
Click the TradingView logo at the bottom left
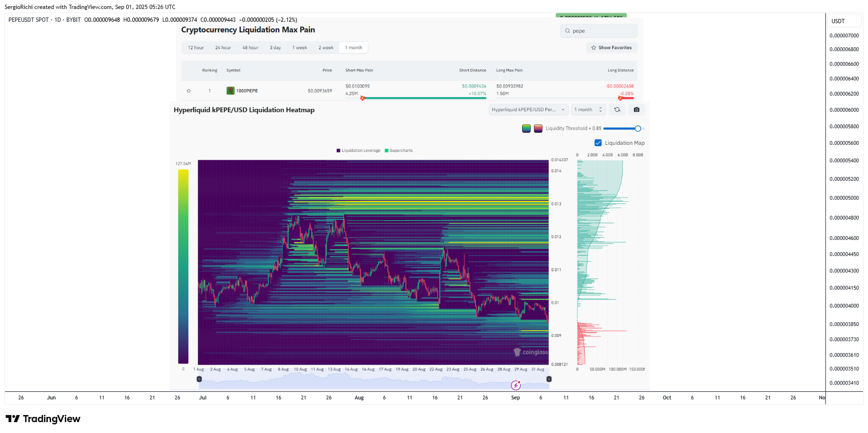click(43, 419)
